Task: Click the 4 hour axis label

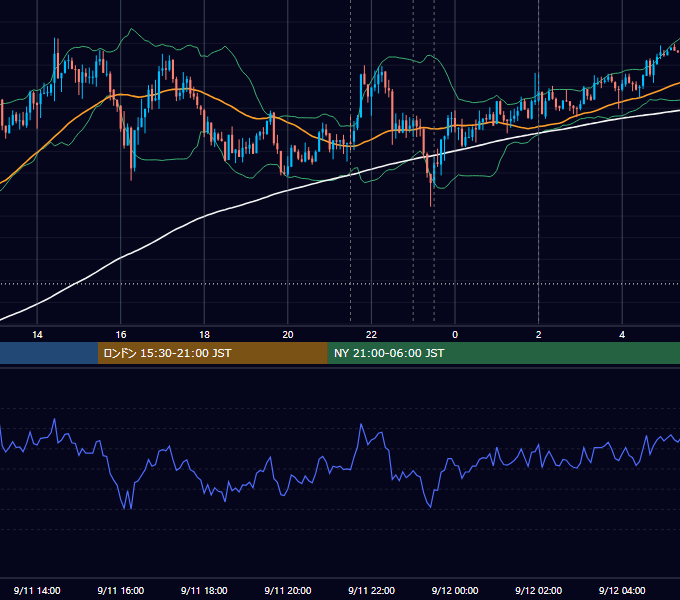Action: pyautogui.click(x=622, y=335)
